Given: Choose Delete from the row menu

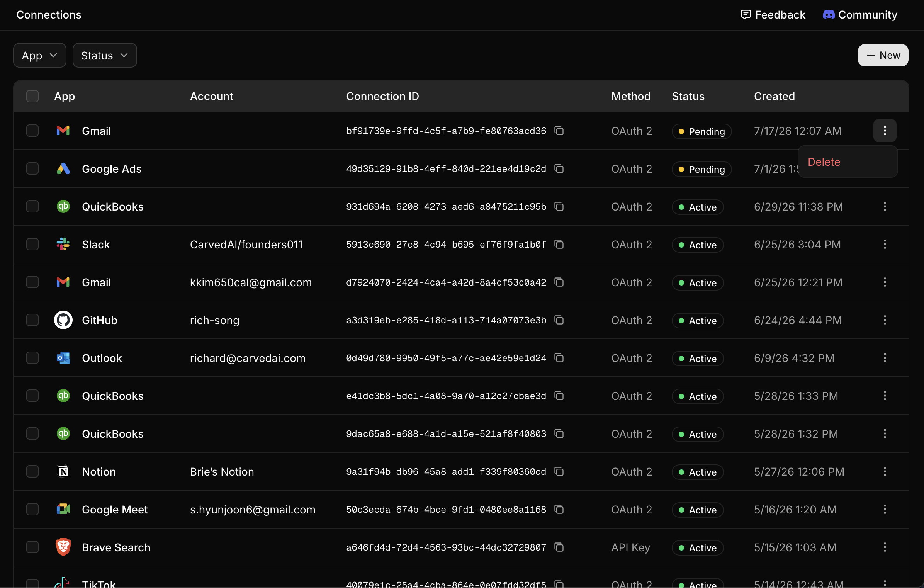Looking at the screenshot, I should coord(848,162).
